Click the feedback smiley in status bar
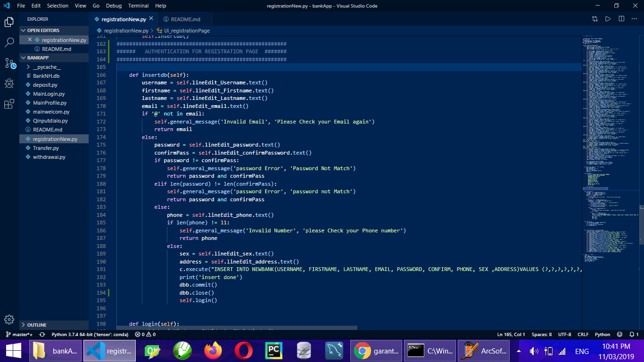The image size is (644, 362). 619,334
